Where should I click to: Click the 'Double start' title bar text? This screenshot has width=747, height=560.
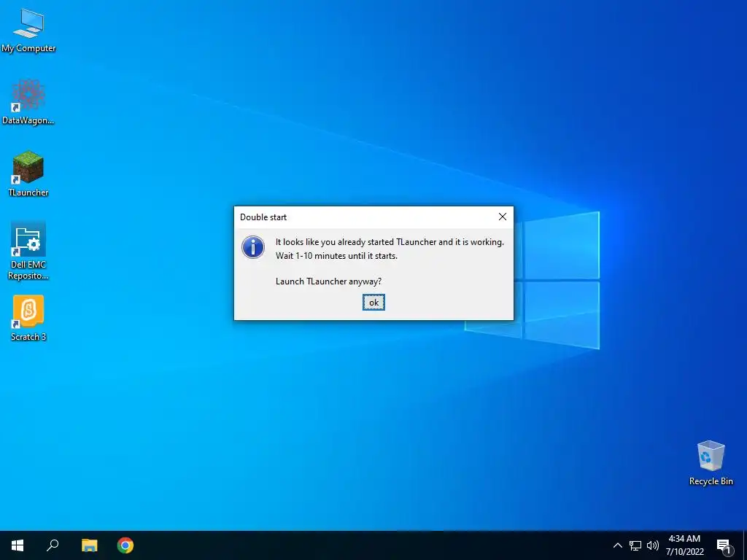(x=263, y=217)
